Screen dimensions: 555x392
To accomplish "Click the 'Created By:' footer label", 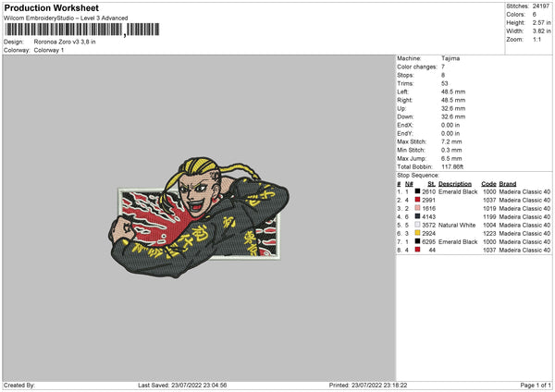I will [x=19, y=385].
